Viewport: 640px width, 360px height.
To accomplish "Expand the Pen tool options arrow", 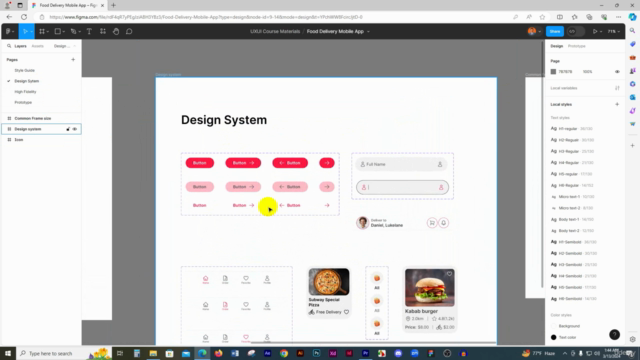I will [x=79, y=31].
